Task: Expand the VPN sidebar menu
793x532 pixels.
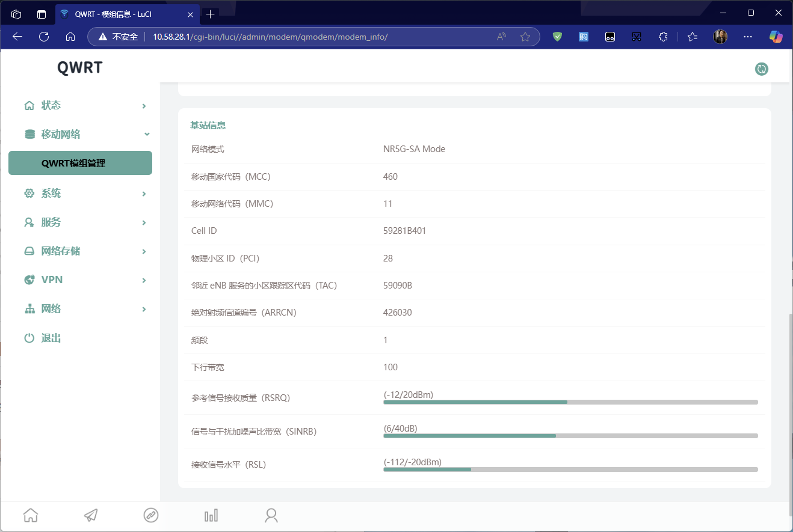Action: point(80,280)
